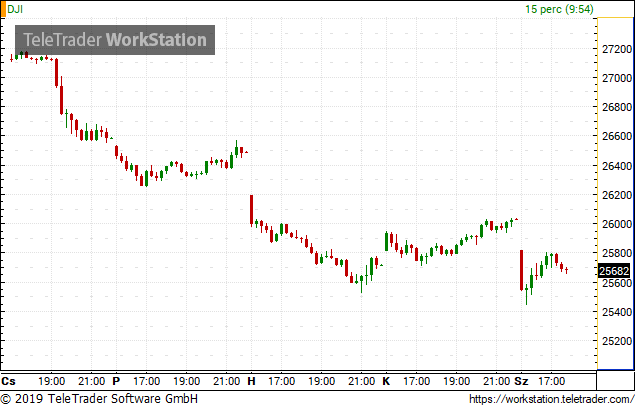The width and height of the screenshot is (635, 408).
Task: Click the current price tag 25682
Action: pyautogui.click(x=614, y=271)
